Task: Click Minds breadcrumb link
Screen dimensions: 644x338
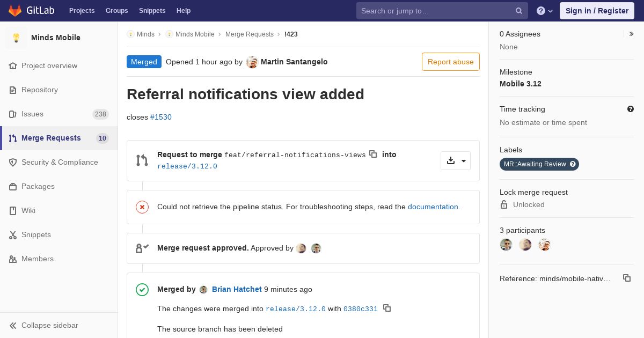Action: pos(145,34)
